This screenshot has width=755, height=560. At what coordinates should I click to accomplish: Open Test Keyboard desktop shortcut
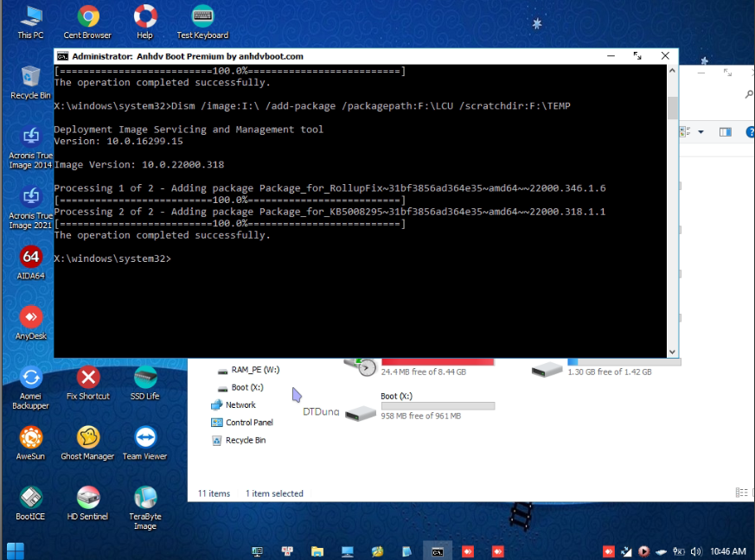tap(202, 22)
